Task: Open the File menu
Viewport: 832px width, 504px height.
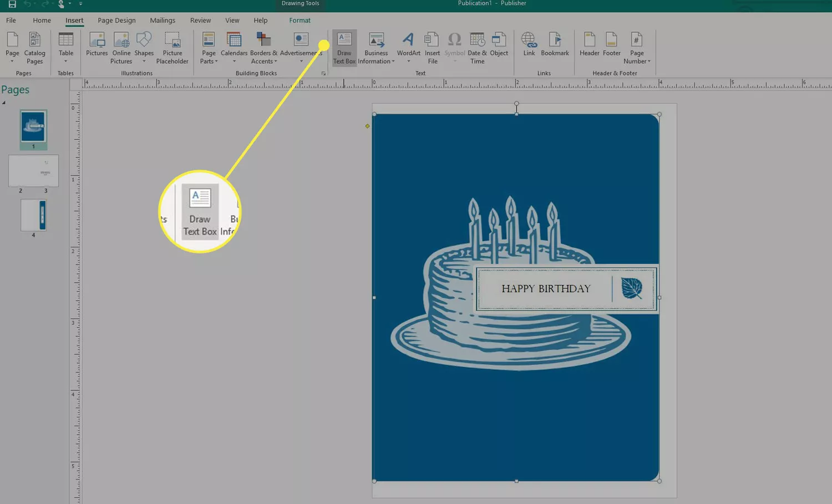Action: (x=11, y=21)
